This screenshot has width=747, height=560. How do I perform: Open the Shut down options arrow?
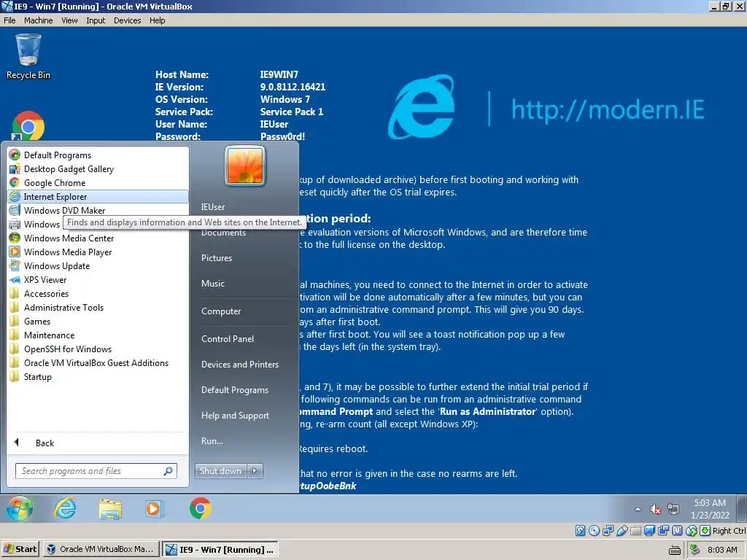(255, 471)
